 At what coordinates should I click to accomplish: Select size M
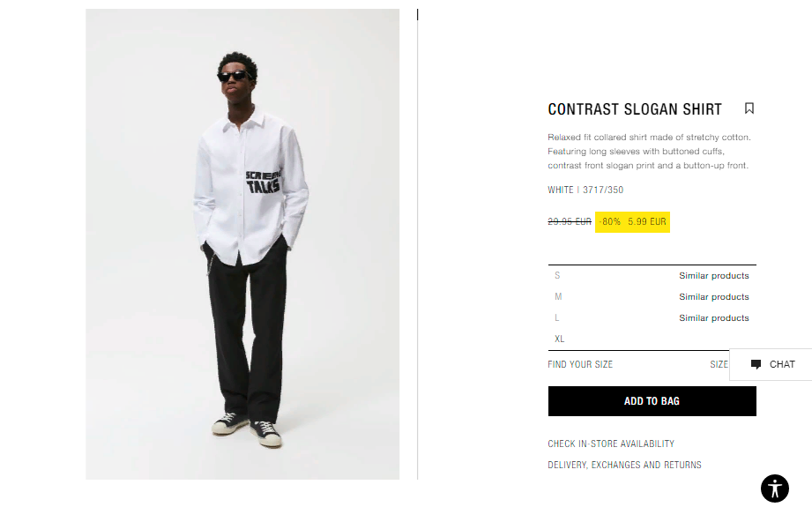tap(558, 297)
